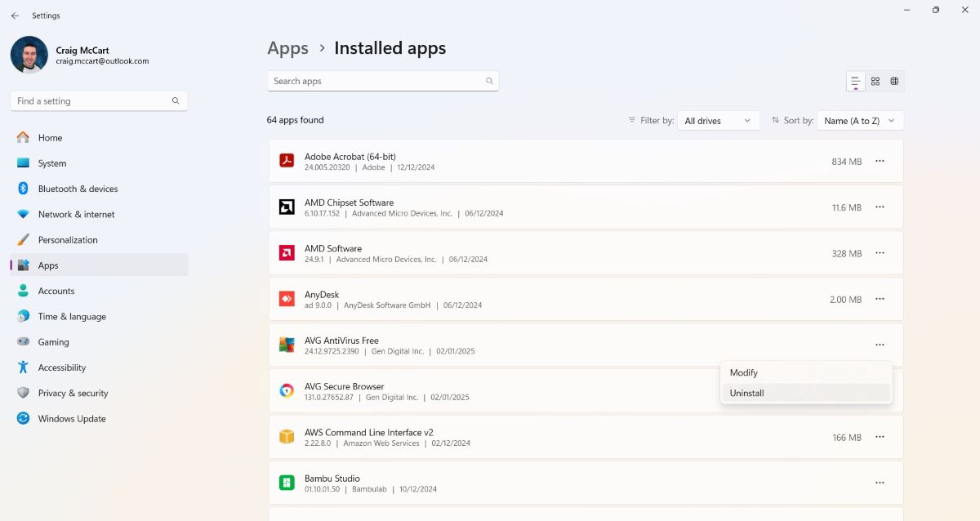
Task: Go to Time & language
Action: tap(99, 316)
